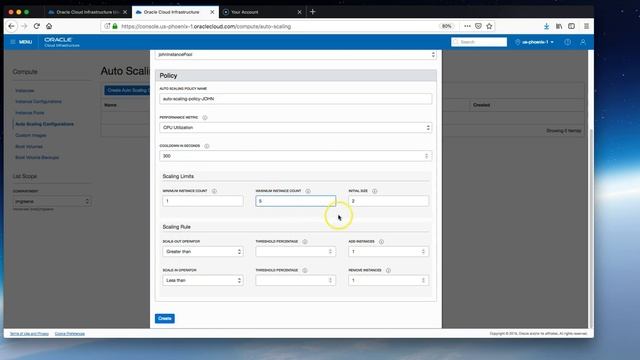Click the Oracle console Search box
Image resolution: width=640 pixels, height=360 pixels.
(x=479, y=42)
